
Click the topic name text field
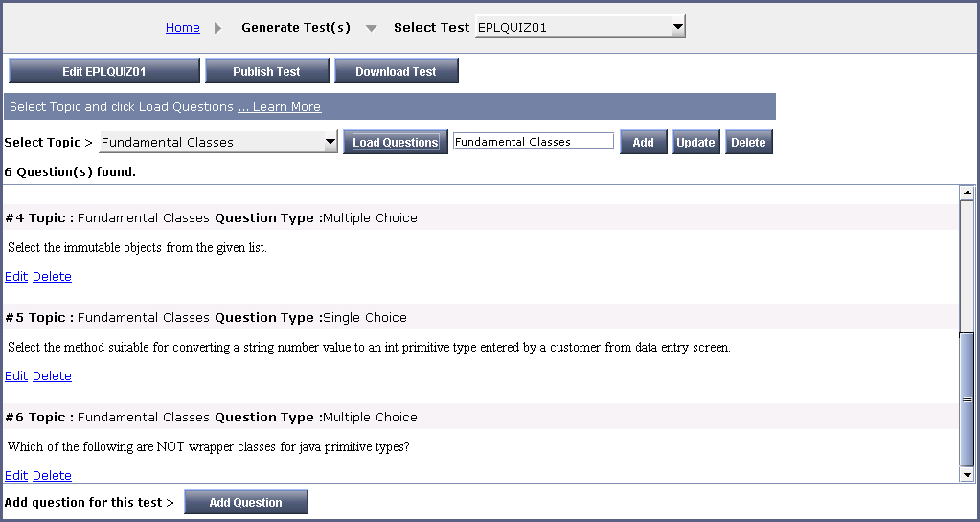[534, 142]
